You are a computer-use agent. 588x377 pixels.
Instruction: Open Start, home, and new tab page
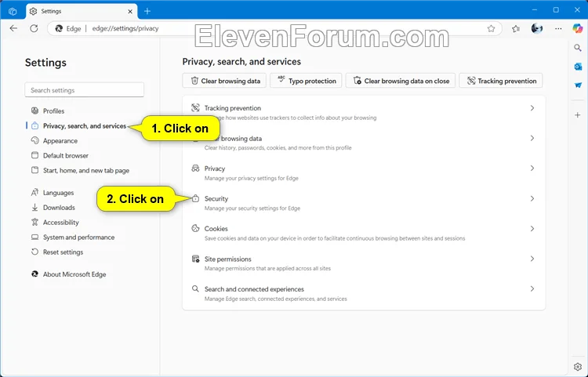(x=86, y=171)
